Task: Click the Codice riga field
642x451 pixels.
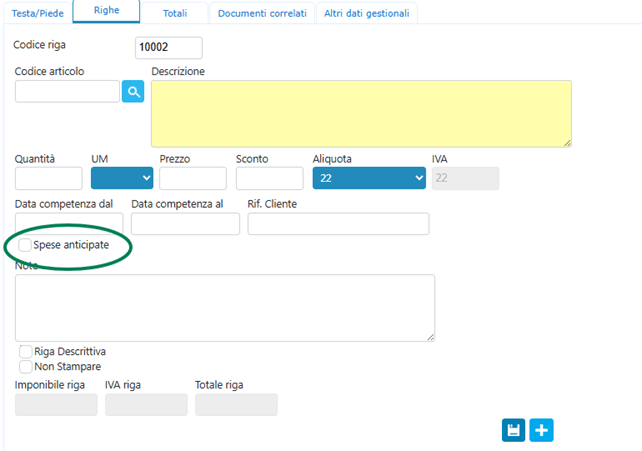Action: 168,48
